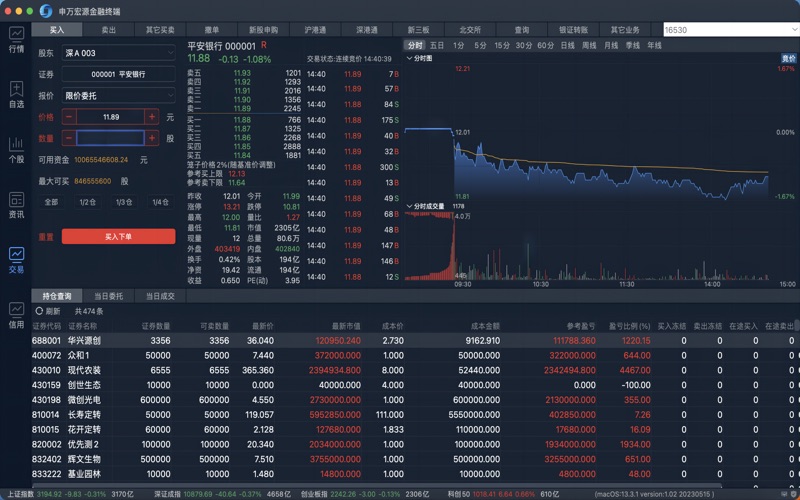Open the 查询 query tab

click(x=522, y=30)
